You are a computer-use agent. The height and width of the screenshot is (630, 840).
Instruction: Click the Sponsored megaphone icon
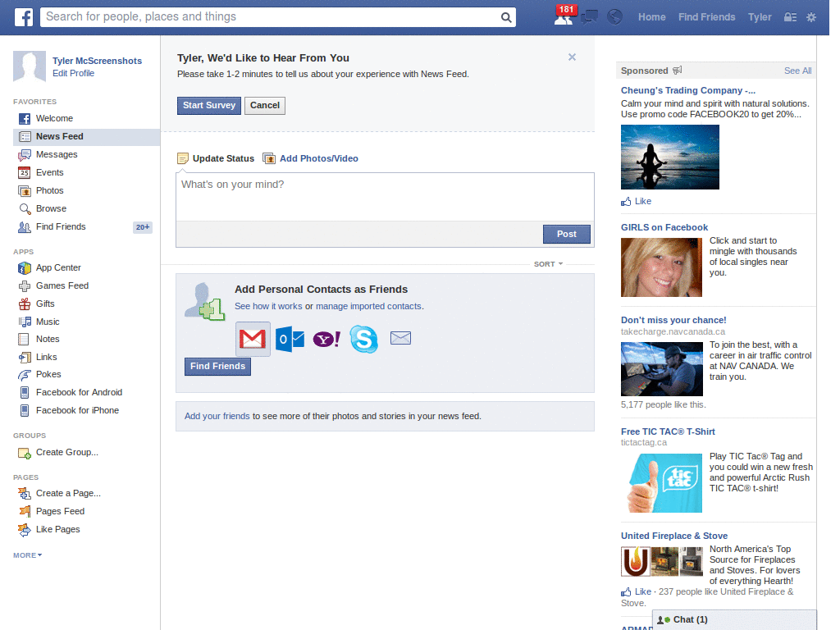677,71
